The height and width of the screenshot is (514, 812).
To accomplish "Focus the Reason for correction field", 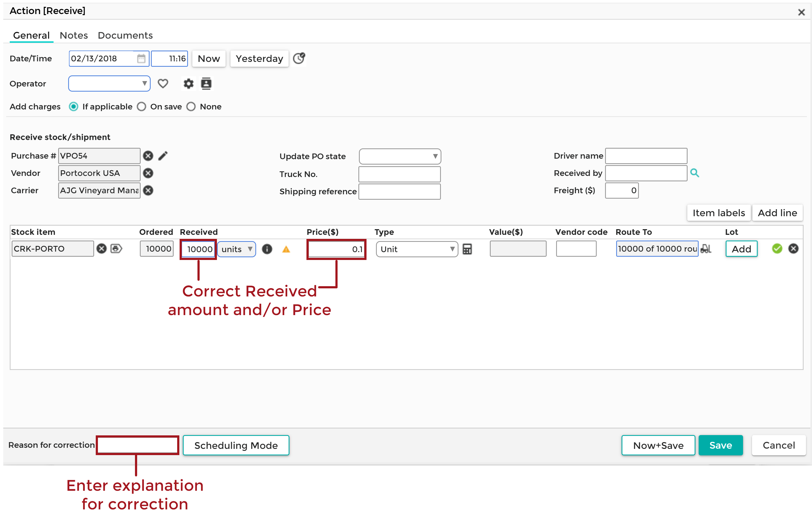I will coord(138,445).
